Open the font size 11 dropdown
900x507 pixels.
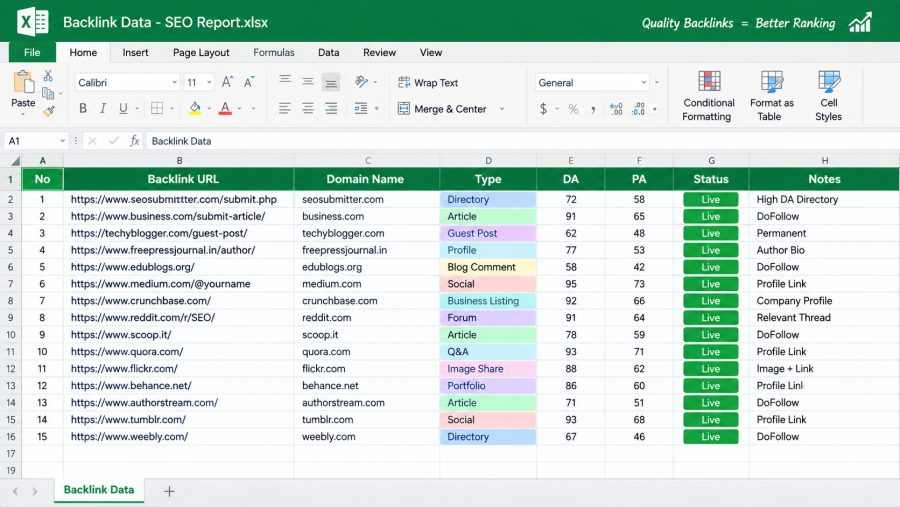(209, 83)
